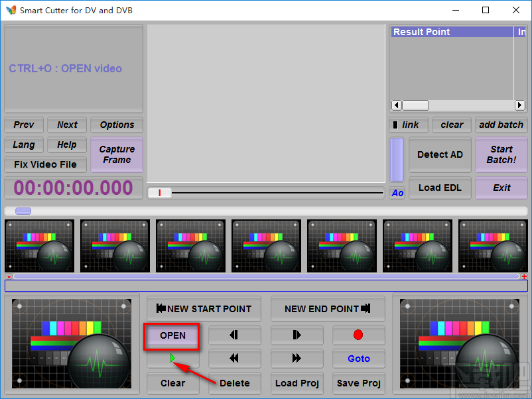Image resolution: width=532 pixels, height=399 pixels.
Task: Click the Next button
Action: coord(67,125)
